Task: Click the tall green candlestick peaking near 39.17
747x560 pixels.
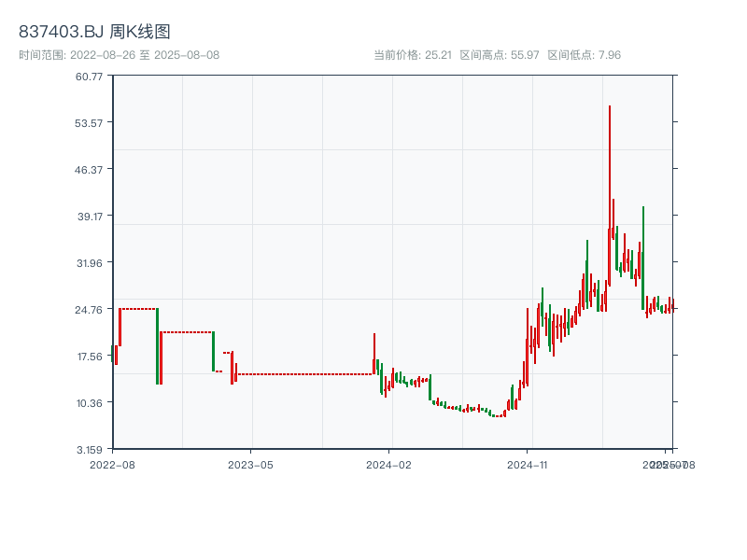Action: (x=643, y=259)
